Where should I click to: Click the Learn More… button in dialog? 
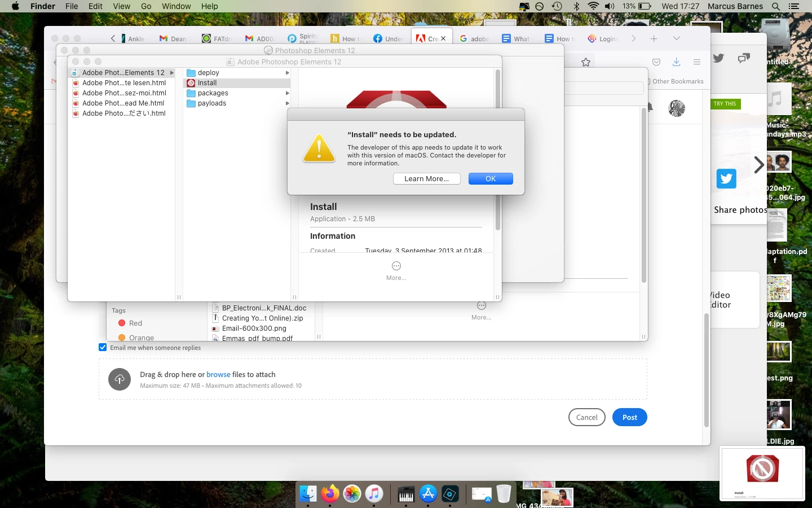click(x=426, y=178)
